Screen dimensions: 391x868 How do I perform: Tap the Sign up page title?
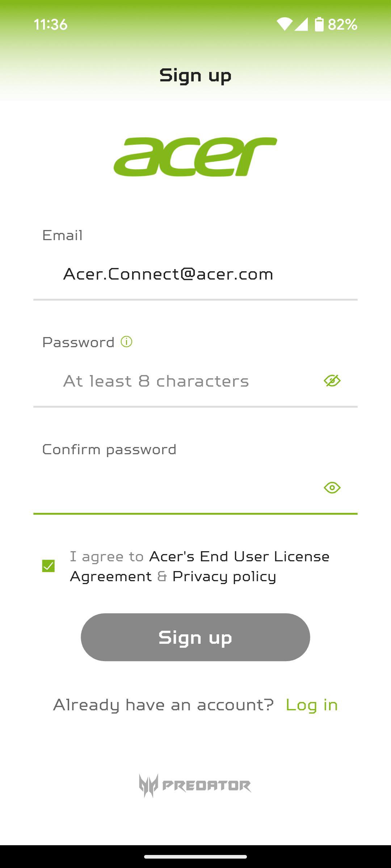pos(195,76)
